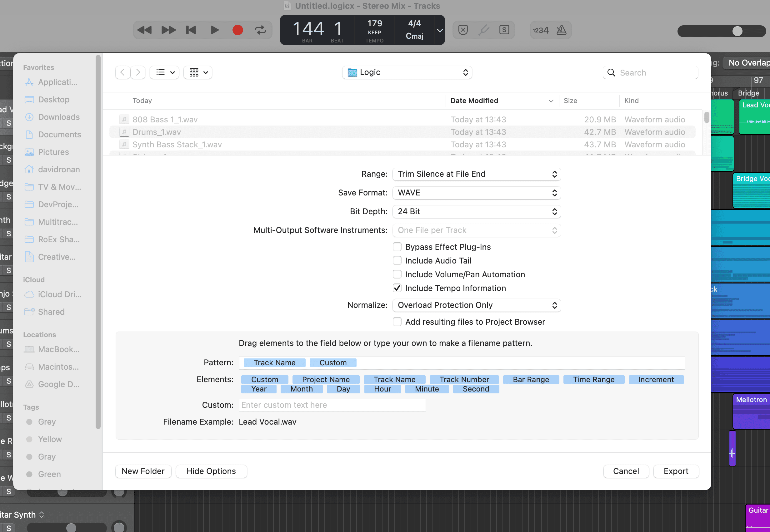Click the Fast Forward button

pyautogui.click(x=168, y=30)
